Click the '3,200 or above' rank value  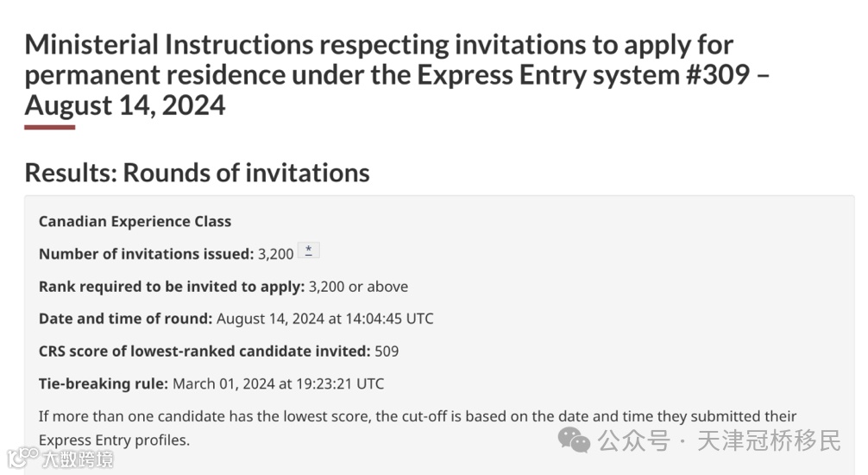pos(358,287)
